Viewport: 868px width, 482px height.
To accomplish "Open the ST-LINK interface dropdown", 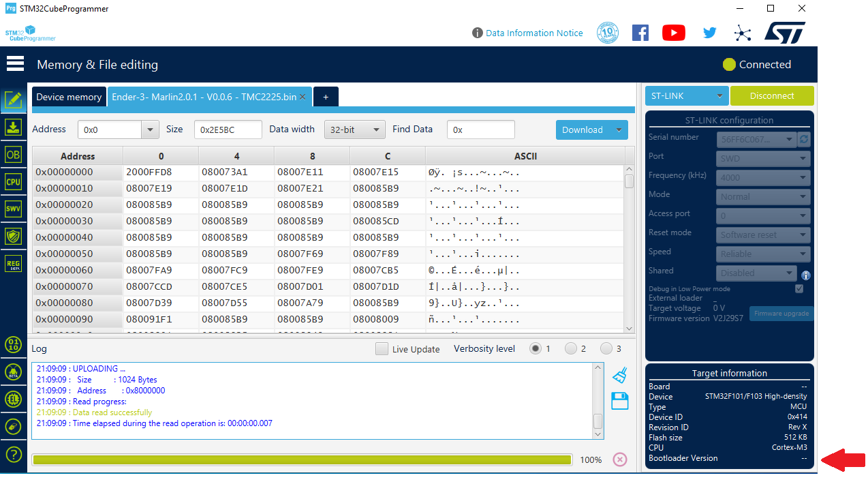I will tap(687, 96).
